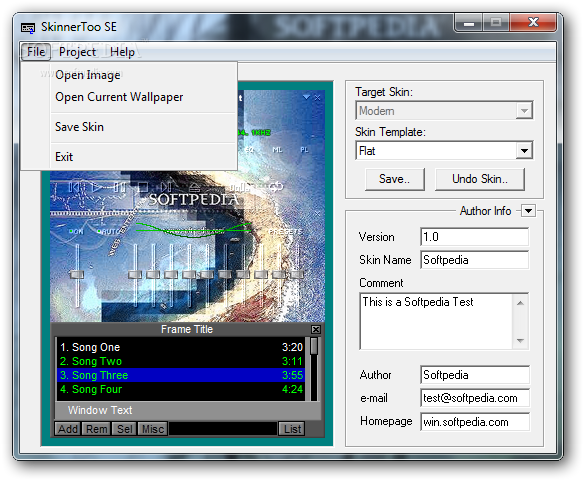The width and height of the screenshot is (584, 481).
Task: Click the playlist vertical scrollbar thumb
Action: click(x=314, y=346)
